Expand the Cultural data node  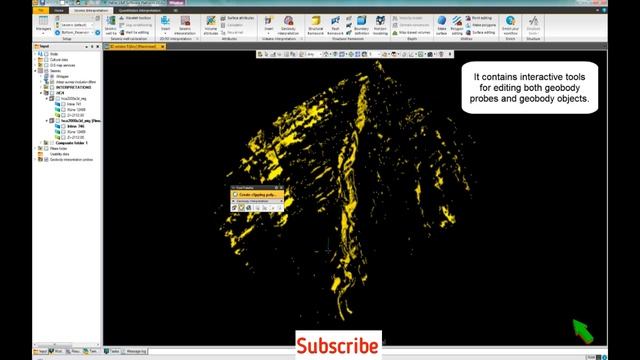(36, 60)
